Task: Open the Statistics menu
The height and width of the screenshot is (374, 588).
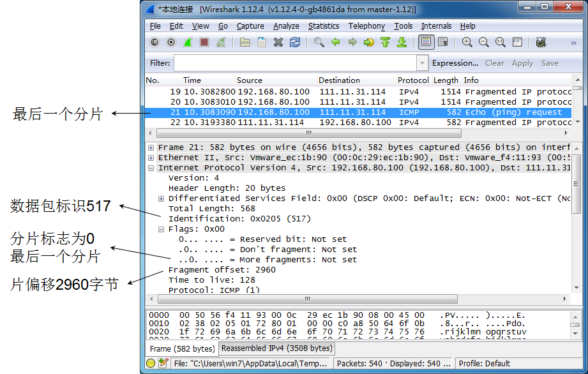Action: (324, 26)
